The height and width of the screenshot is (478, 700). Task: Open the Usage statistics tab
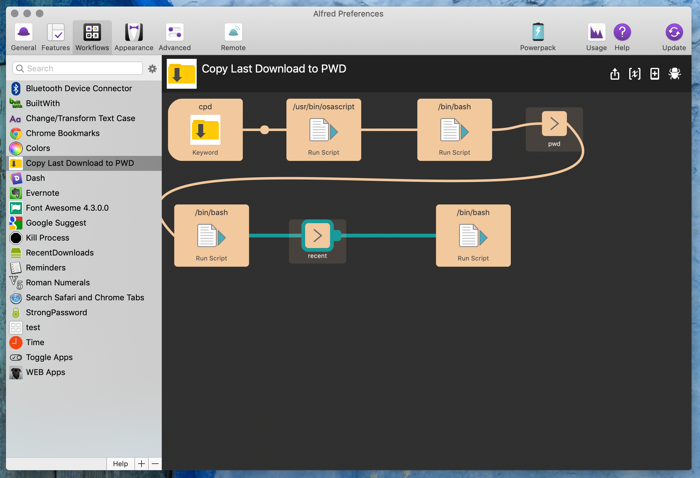[x=596, y=37]
